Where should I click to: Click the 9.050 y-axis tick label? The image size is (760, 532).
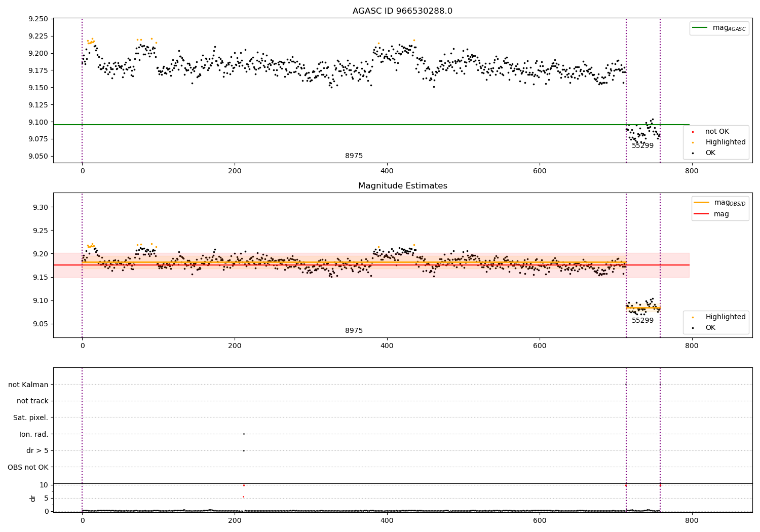[x=38, y=156]
